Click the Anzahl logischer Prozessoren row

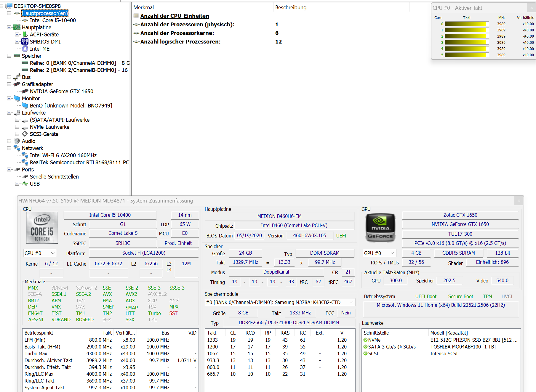[x=207, y=42]
